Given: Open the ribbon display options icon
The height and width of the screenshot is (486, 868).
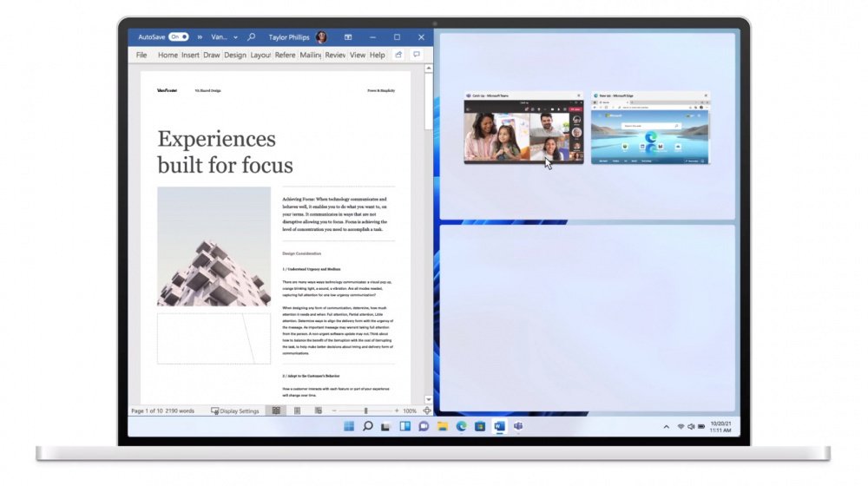Looking at the screenshot, I should 348,37.
